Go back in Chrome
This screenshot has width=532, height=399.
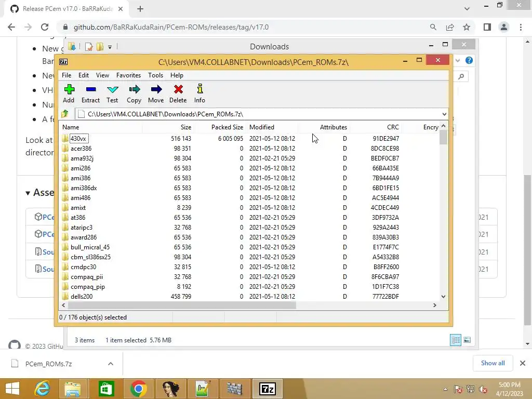click(x=11, y=27)
